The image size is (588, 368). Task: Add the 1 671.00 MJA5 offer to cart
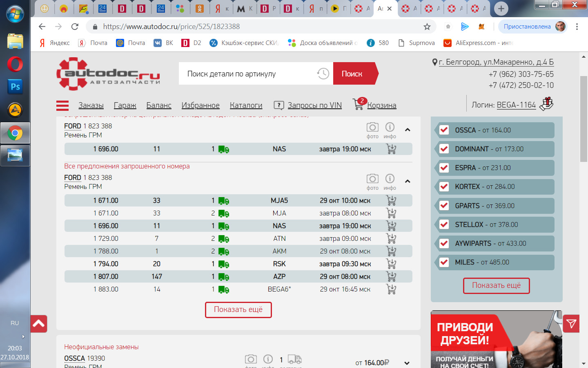click(391, 200)
